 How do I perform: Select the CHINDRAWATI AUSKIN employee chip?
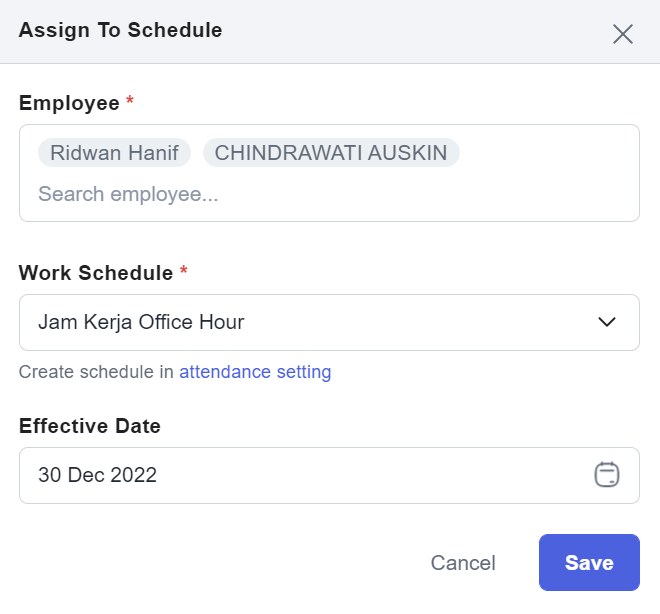click(x=331, y=153)
